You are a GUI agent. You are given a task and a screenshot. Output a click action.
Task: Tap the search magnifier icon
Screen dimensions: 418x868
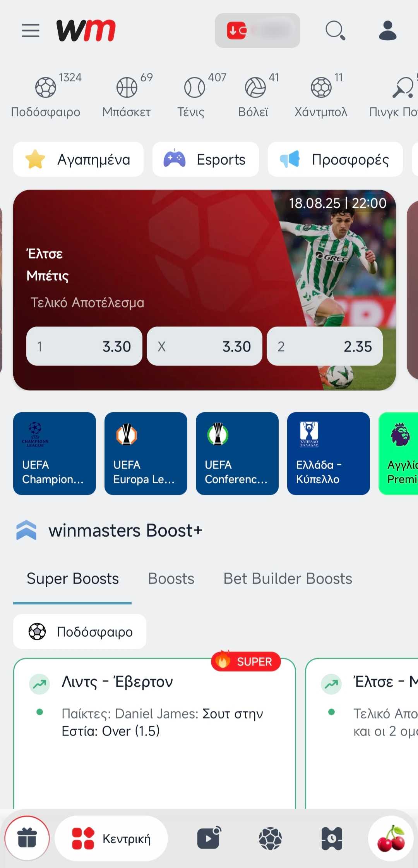pos(335,31)
